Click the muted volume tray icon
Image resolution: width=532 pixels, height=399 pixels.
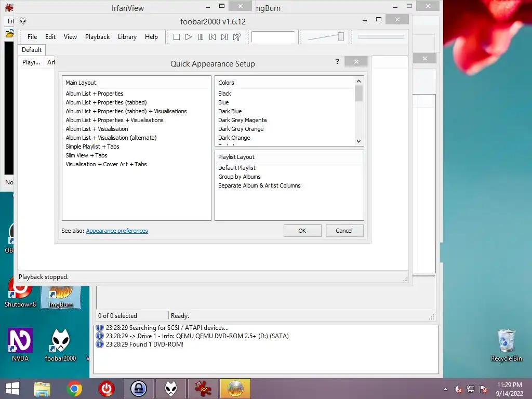click(458, 389)
